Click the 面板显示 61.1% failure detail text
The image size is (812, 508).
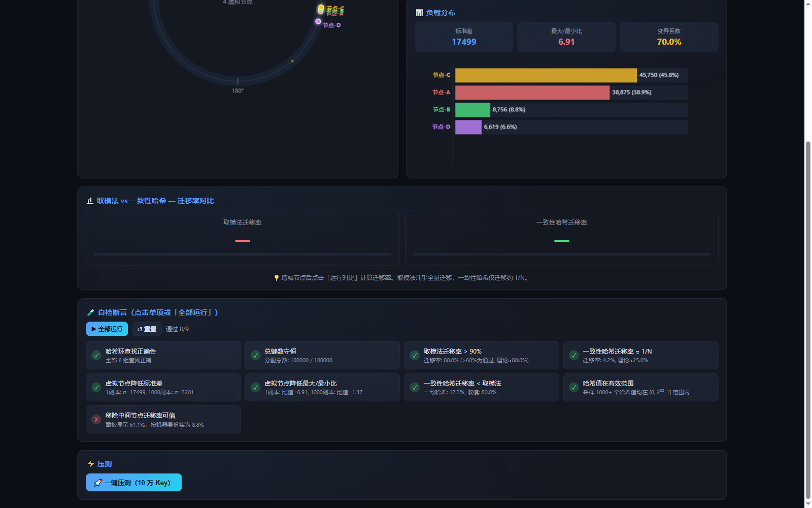(155, 425)
